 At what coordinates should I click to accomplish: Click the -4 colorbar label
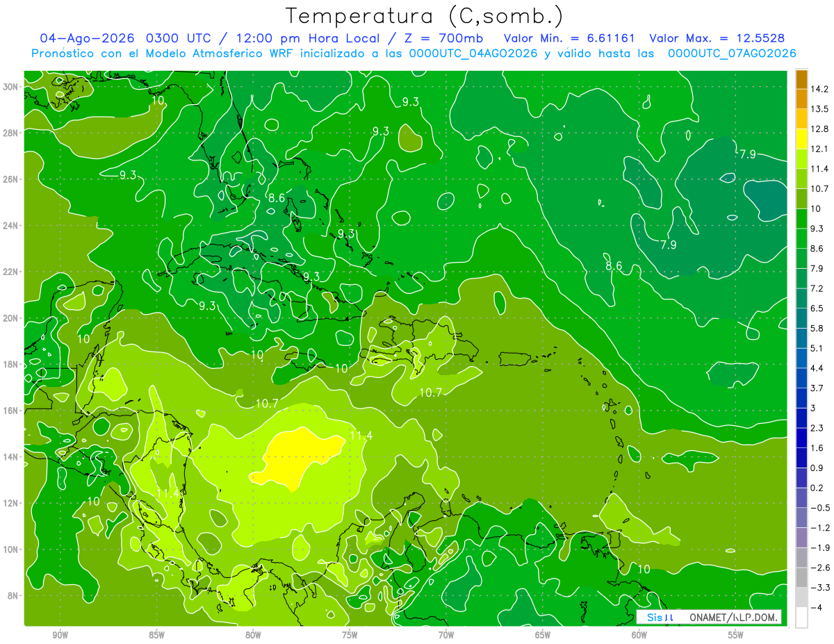(x=817, y=608)
